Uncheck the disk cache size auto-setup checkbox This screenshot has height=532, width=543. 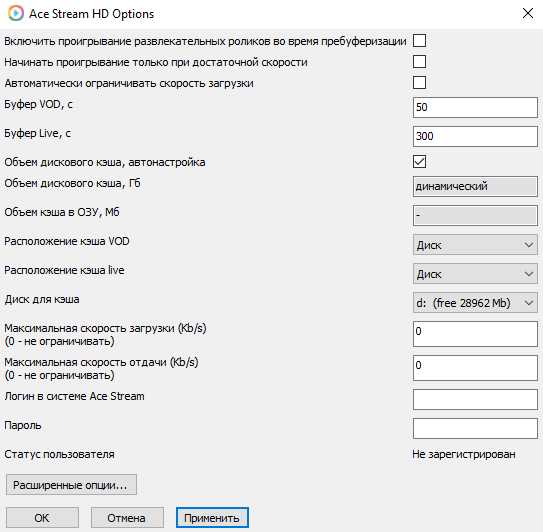(x=419, y=162)
